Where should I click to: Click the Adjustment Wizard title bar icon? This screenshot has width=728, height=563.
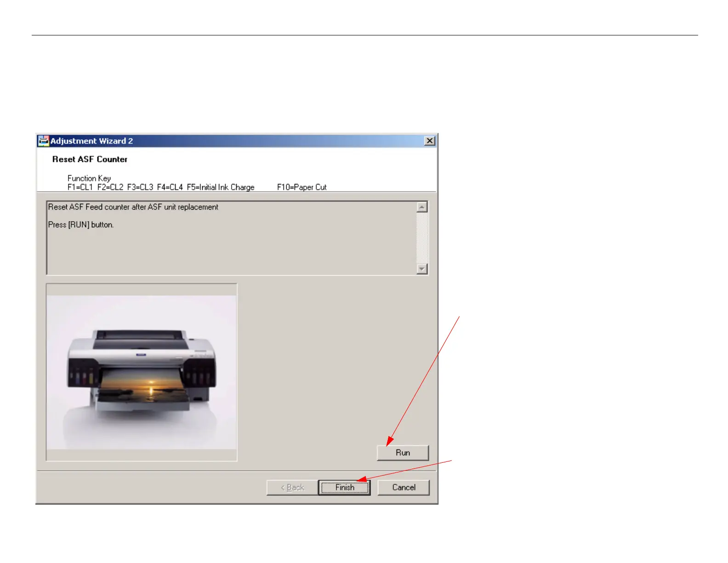click(x=43, y=141)
